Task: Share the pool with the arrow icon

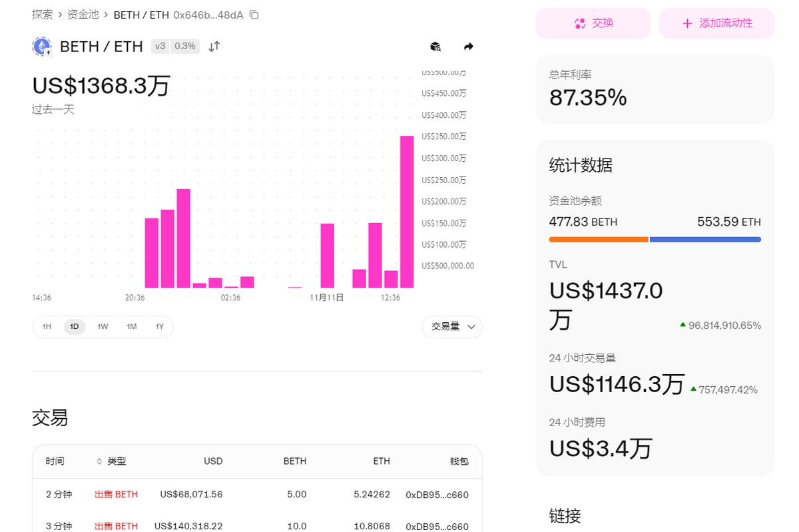Action: pyautogui.click(x=468, y=47)
